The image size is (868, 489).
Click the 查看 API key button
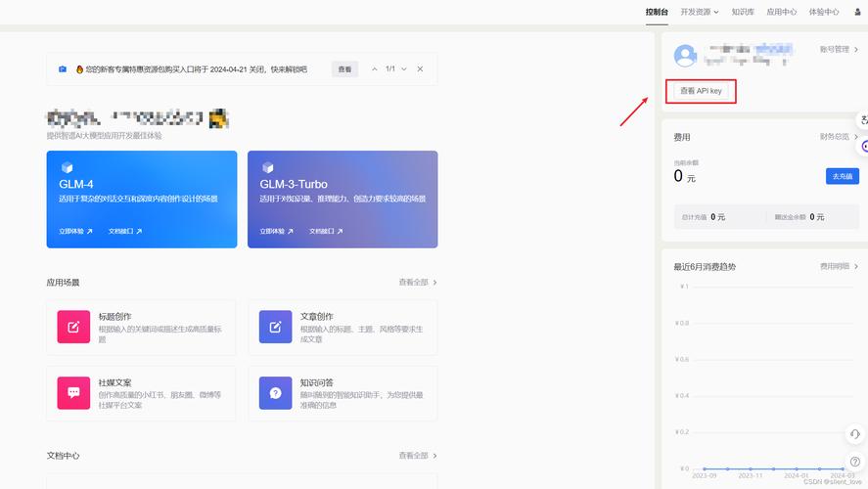pos(700,91)
